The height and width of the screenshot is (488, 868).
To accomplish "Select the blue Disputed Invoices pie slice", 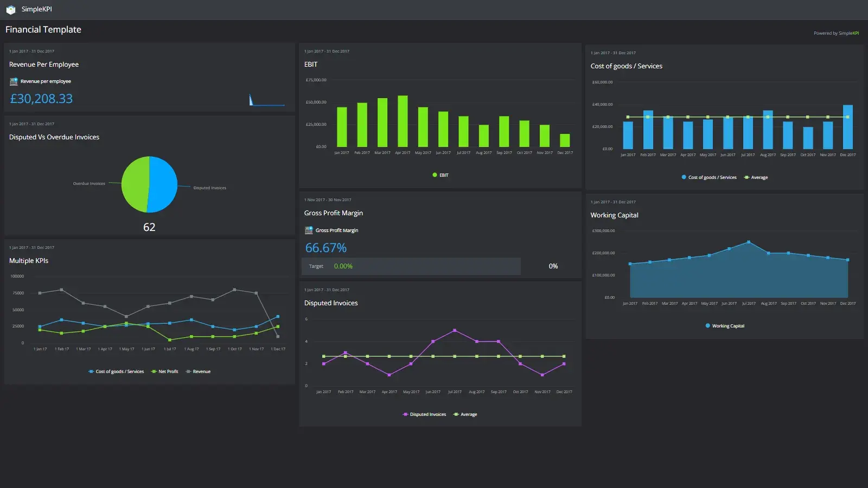I will click(x=163, y=184).
